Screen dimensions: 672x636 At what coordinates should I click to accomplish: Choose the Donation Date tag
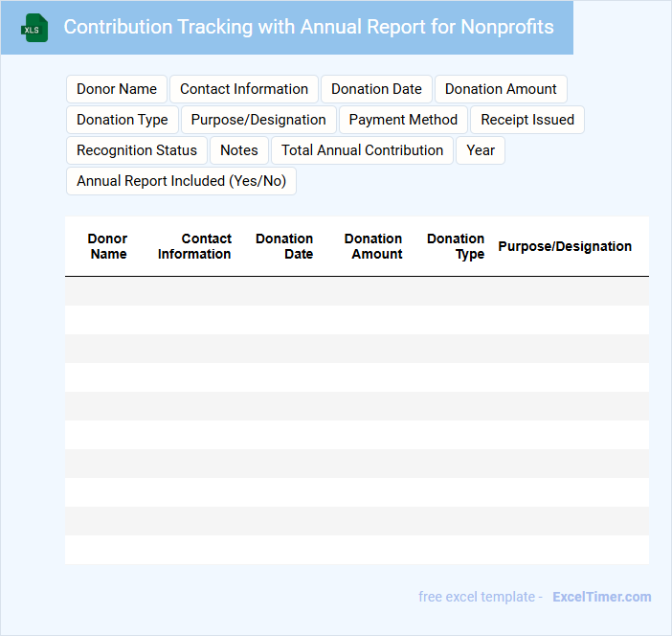click(376, 89)
